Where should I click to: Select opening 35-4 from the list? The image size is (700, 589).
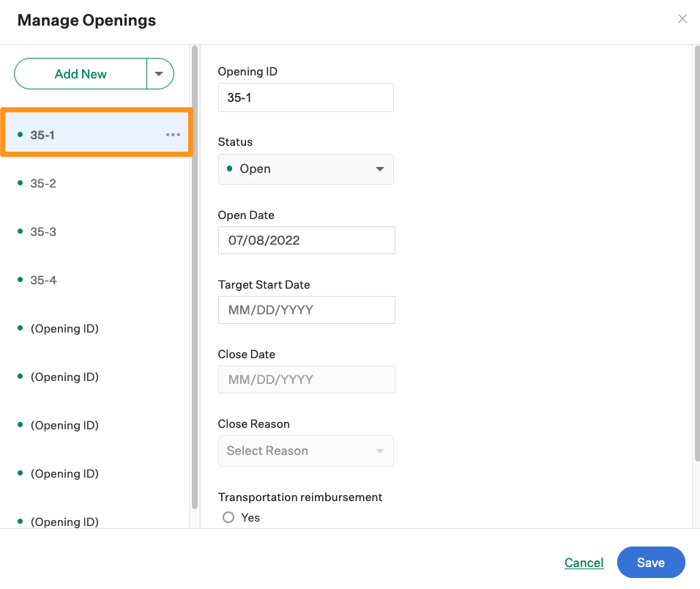[42, 279]
